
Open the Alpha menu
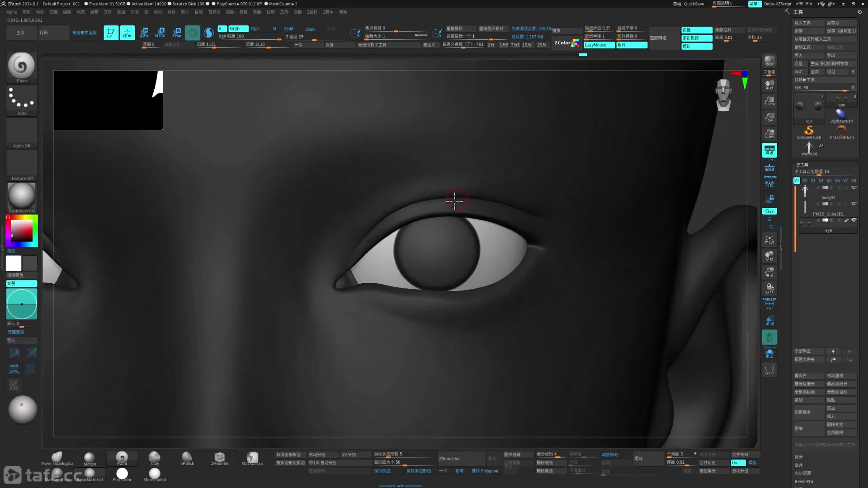click(x=12, y=12)
